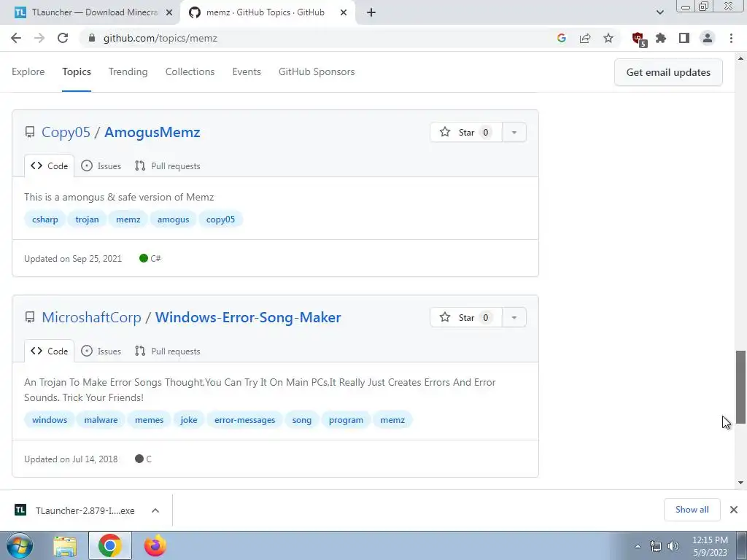Screen dimensions: 747x560
Task: Open the AmogusMemz repository link
Action: click(152, 133)
